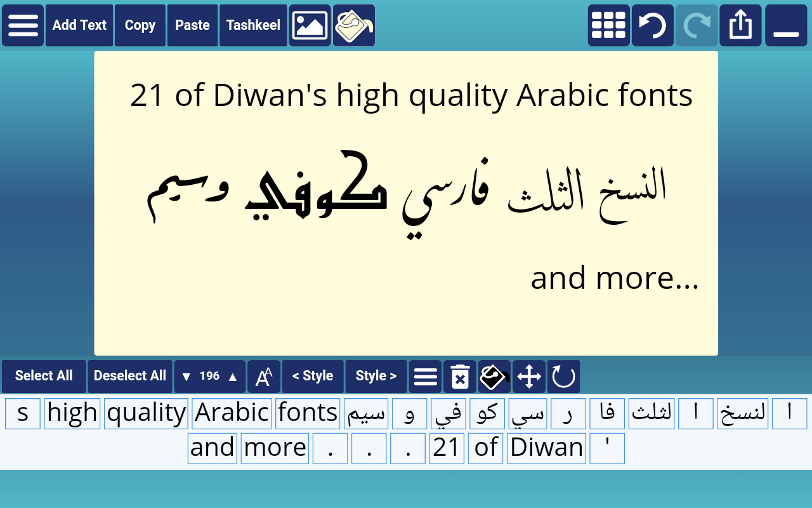Click the share/export icon
Viewport: 812px width, 508px height.
pos(740,25)
